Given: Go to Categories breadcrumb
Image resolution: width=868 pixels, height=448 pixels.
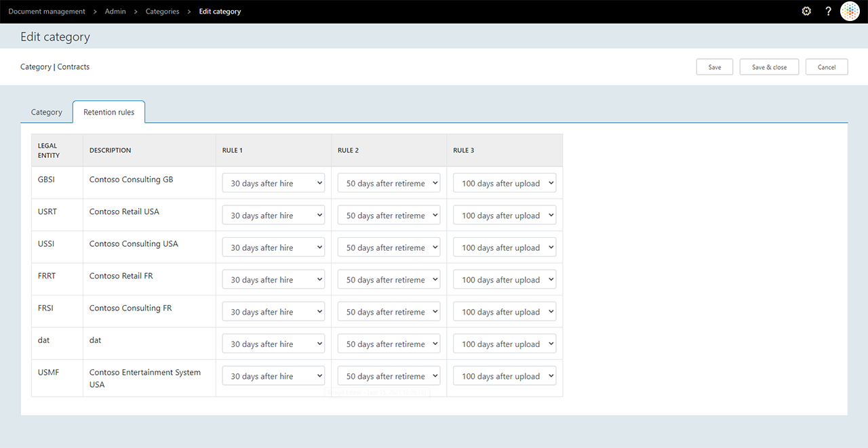Looking at the screenshot, I should (x=163, y=12).
